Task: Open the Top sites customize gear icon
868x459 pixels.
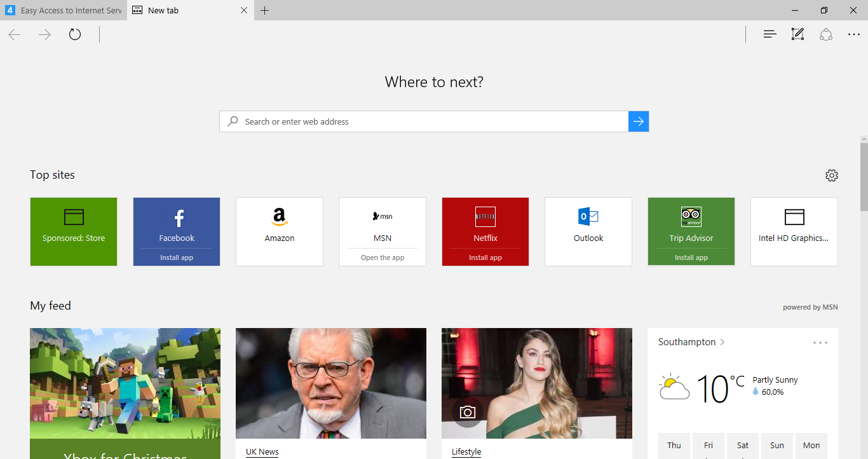Action: (x=832, y=175)
